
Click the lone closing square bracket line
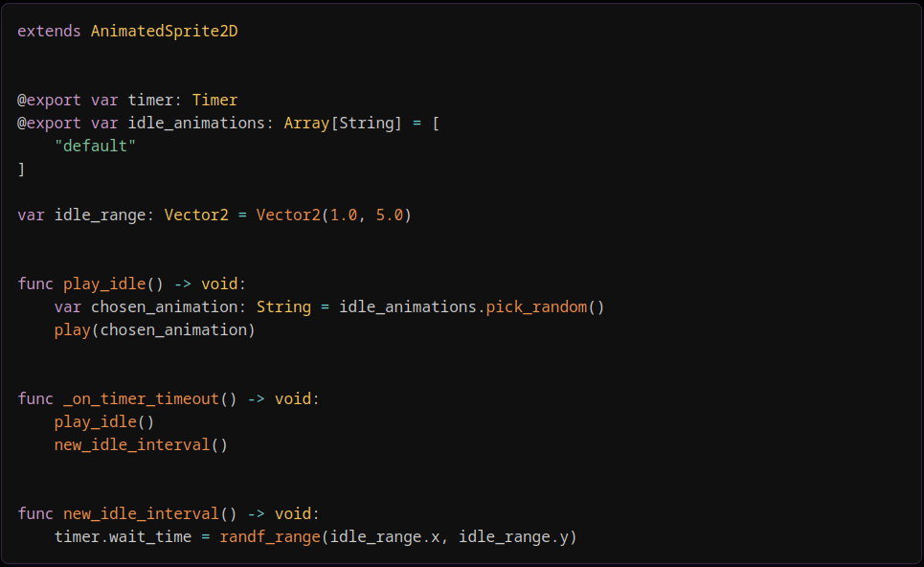pyautogui.click(x=21, y=169)
